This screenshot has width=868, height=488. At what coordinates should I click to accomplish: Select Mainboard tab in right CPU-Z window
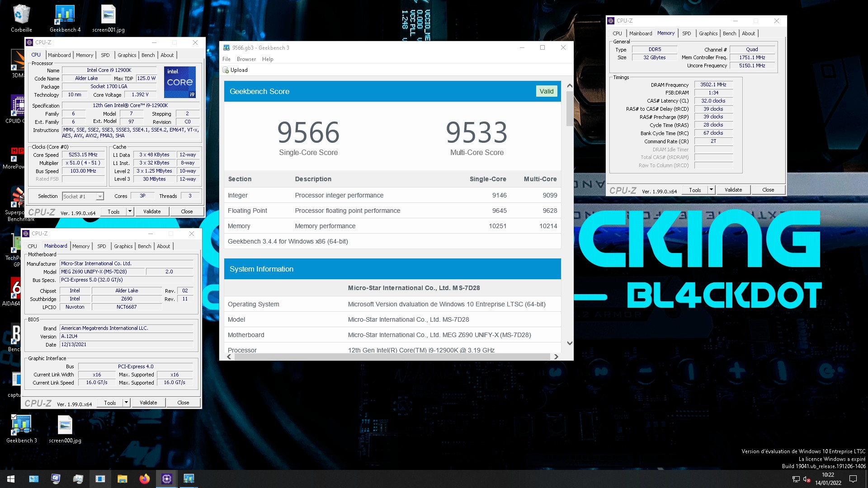[x=641, y=33]
